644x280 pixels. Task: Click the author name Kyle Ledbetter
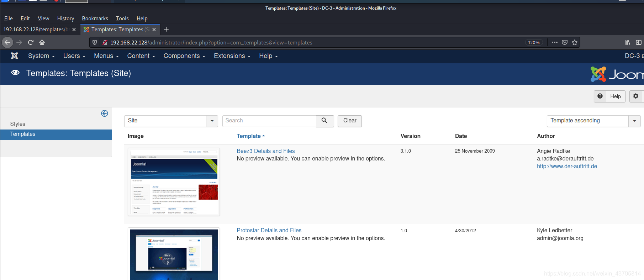click(x=554, y=231)
